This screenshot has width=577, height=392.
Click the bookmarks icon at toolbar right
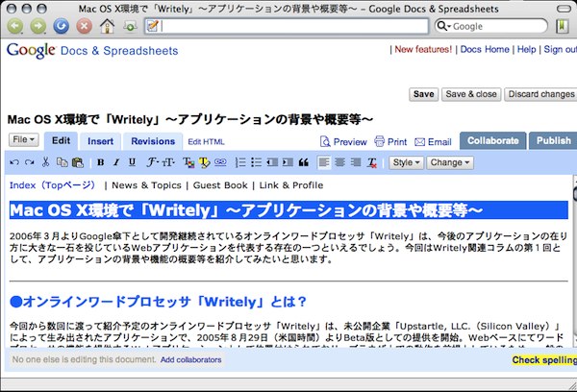562,26
